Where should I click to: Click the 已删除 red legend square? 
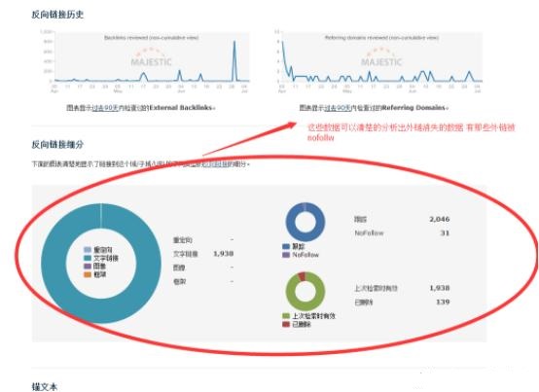(286, 324)
